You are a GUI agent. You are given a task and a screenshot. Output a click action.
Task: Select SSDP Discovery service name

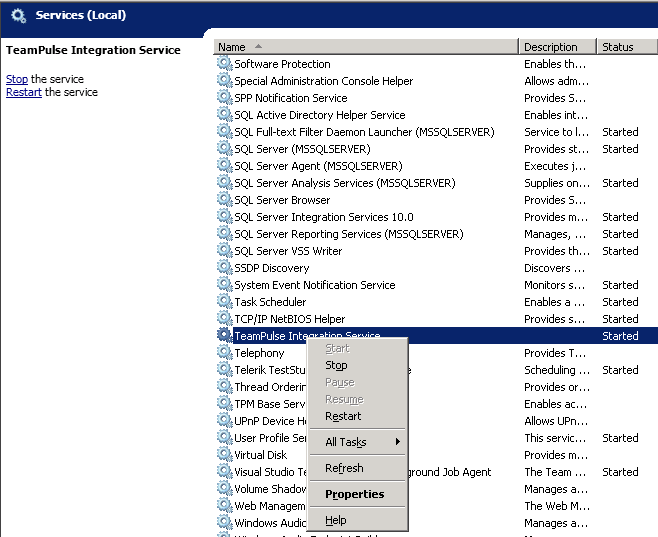click(x=272, y=268)
